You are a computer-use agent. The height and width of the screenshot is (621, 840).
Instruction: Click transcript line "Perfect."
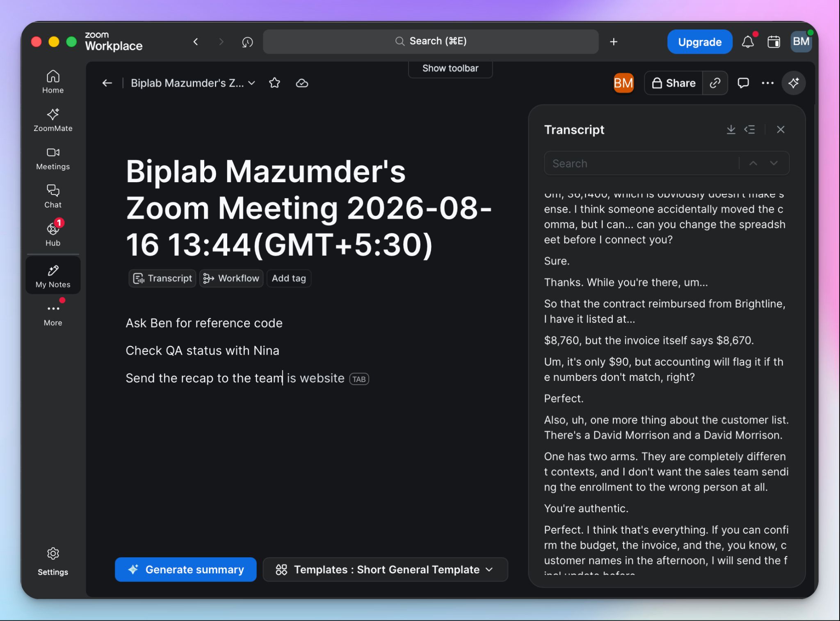coord(564,399)
